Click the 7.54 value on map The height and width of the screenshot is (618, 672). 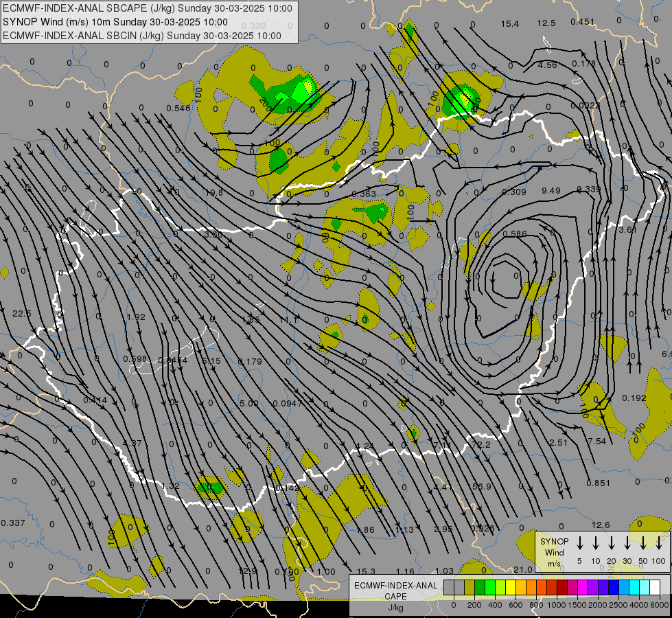(x=596, y=442)
